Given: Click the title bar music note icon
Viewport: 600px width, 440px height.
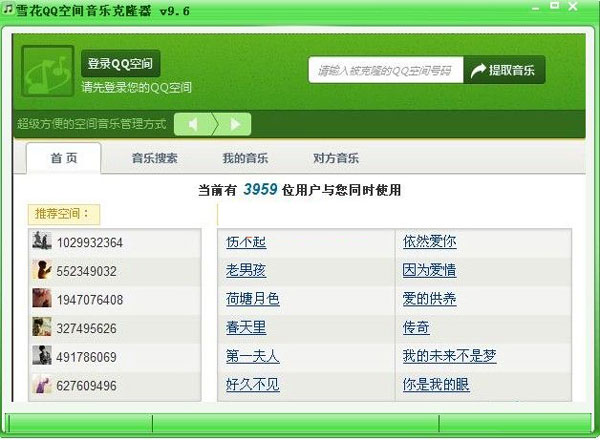Looking at the screenshot, I should click(8, 8).
